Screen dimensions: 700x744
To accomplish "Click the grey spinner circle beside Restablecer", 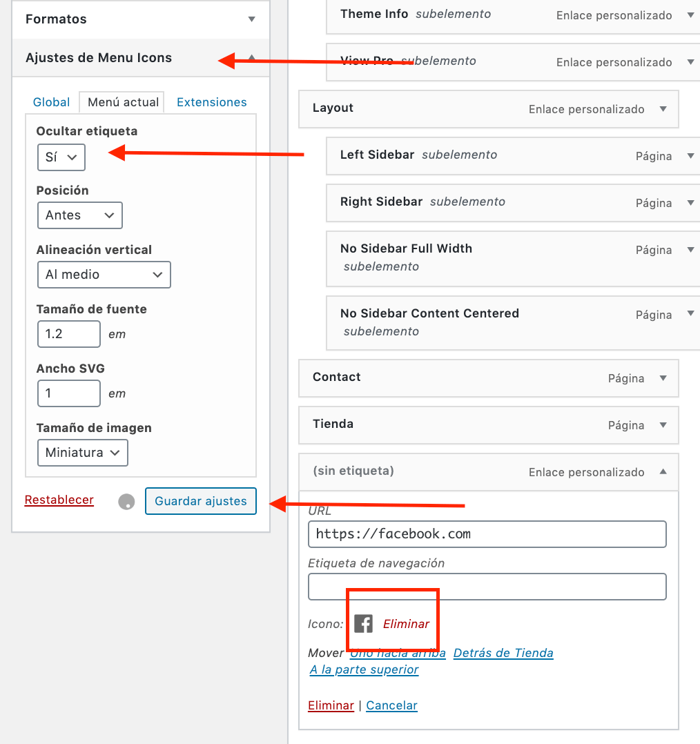I will pos(126,502).
